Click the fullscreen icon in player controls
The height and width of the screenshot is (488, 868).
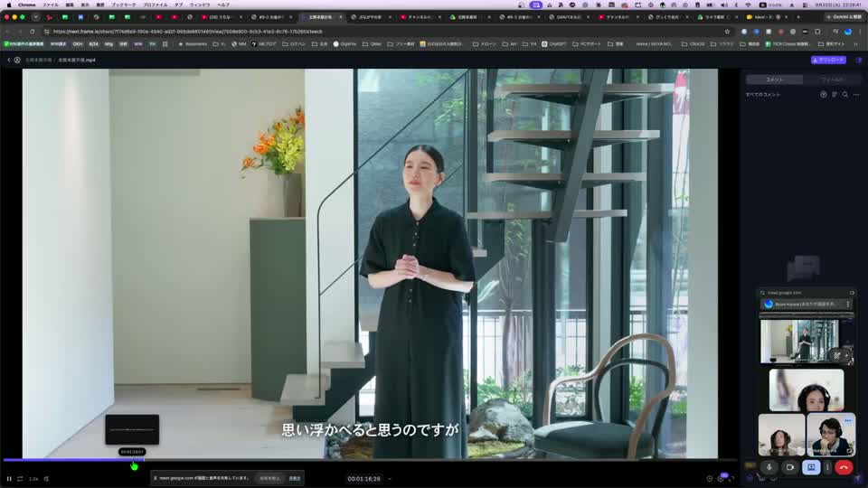click(x=731, y=479)
